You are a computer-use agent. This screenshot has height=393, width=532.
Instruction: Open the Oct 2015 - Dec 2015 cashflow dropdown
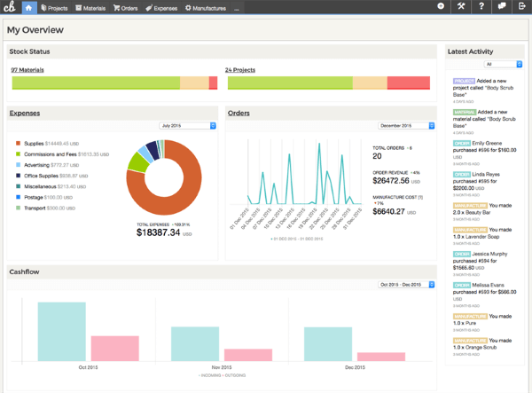(407, 285)
